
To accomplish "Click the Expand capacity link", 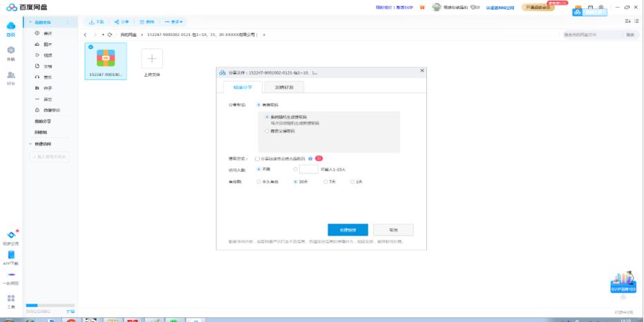I will (x=70, y=312).
